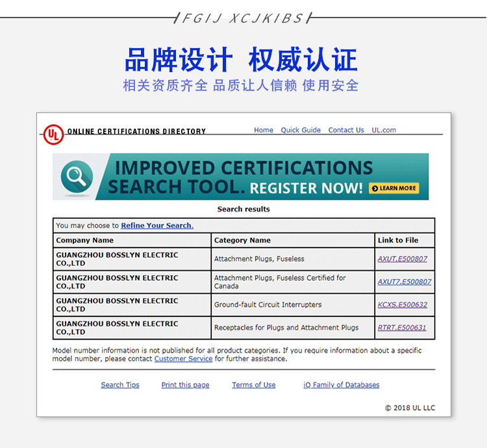Screen dimensions: 487x448
Task: Click company name in KCXS.E500632 row
Action: [x=117, y=305]
